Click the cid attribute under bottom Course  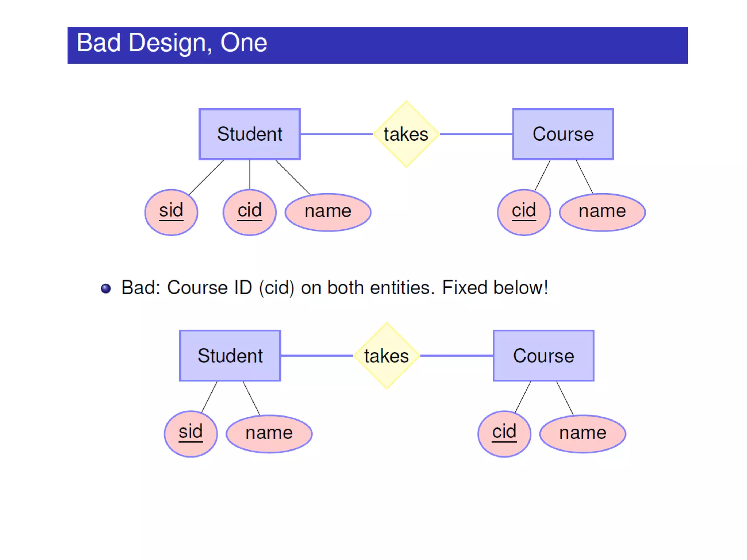click(504, 434)
